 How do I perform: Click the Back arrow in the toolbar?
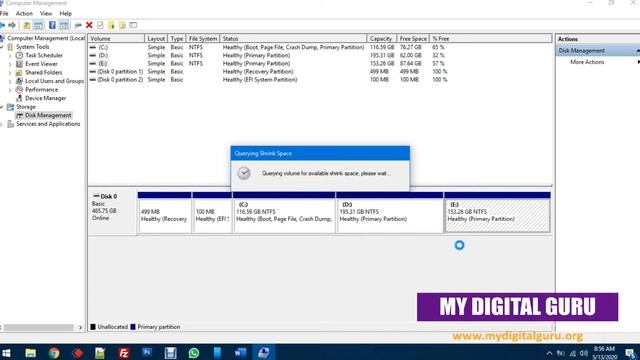(x=2, y=25)
